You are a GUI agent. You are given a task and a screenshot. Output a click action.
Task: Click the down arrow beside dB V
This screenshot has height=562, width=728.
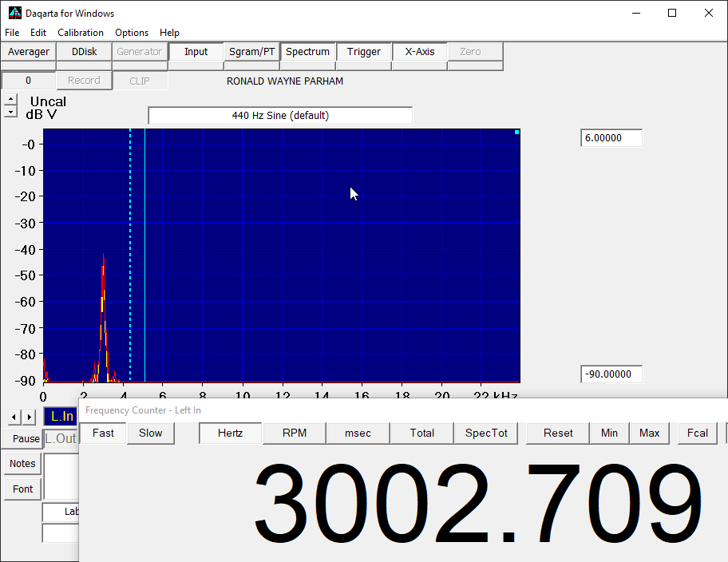point(10,113)
